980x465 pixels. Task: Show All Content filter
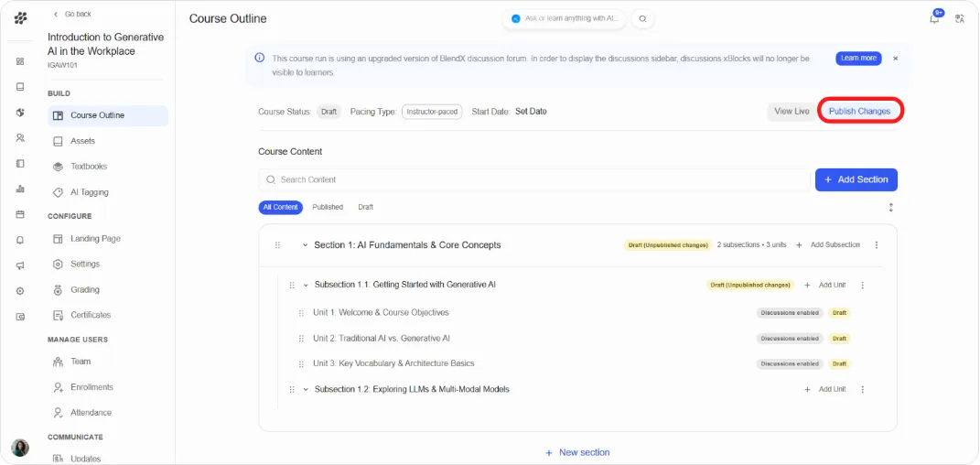click(x=281, y=207)
